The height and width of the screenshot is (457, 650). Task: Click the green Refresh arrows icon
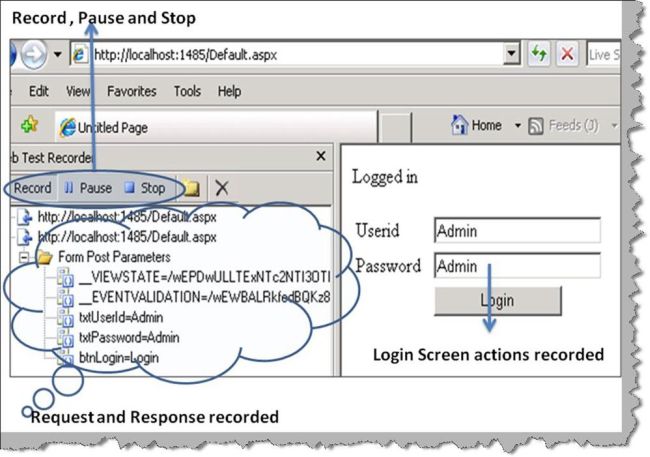pyautogui.click(x=539, y=53)
